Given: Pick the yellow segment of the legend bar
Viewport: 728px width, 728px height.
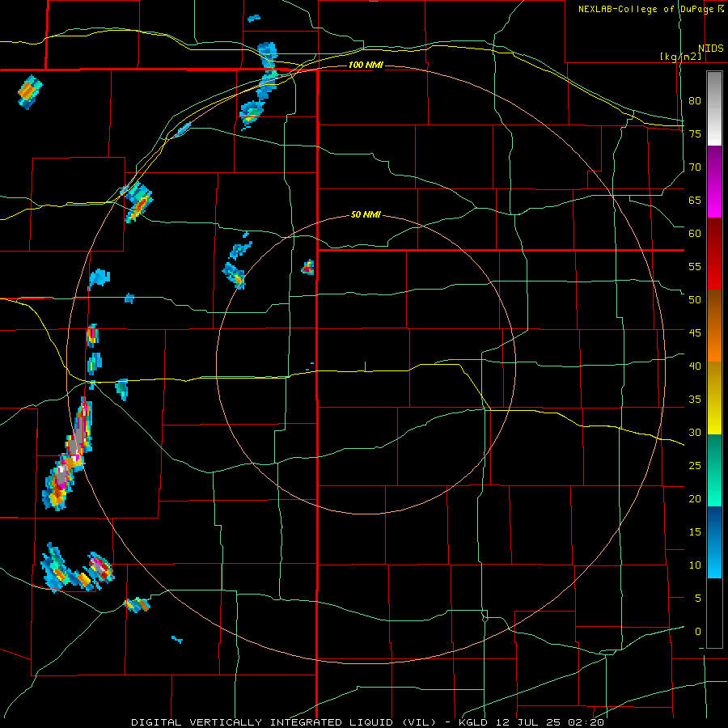Looking at the screenshot, I should tap(714, 398).
